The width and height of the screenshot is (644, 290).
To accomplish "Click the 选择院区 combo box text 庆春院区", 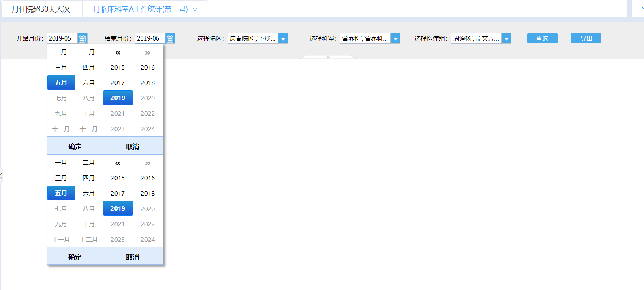I will pos(253,38).
